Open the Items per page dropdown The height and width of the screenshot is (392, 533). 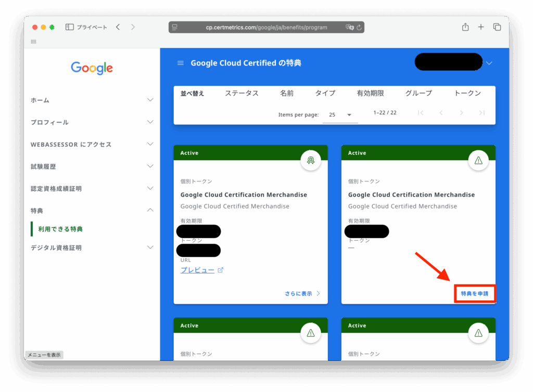[340, 115]
